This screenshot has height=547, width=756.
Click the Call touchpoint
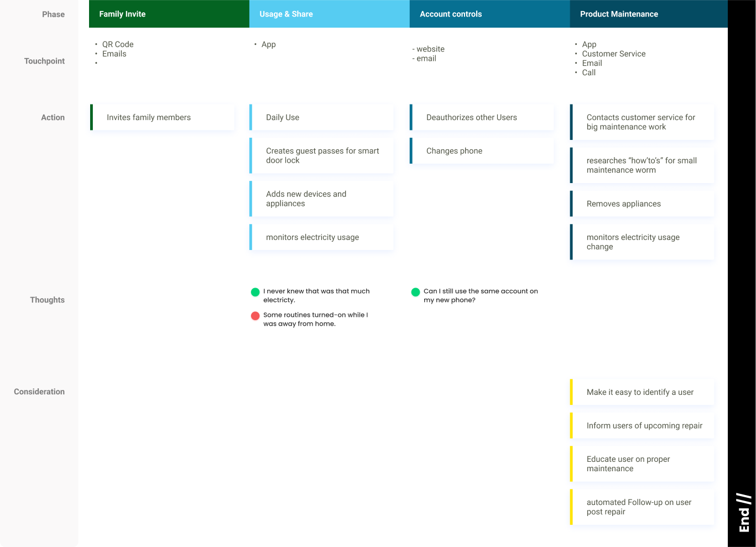click(x=588, y=72)
